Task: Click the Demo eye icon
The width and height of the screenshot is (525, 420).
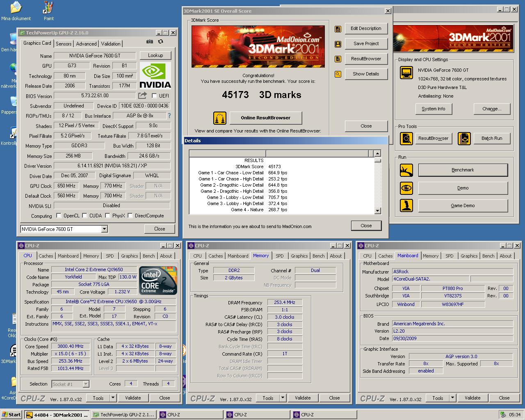Action: pyautogui.click(x=406, y=188)
